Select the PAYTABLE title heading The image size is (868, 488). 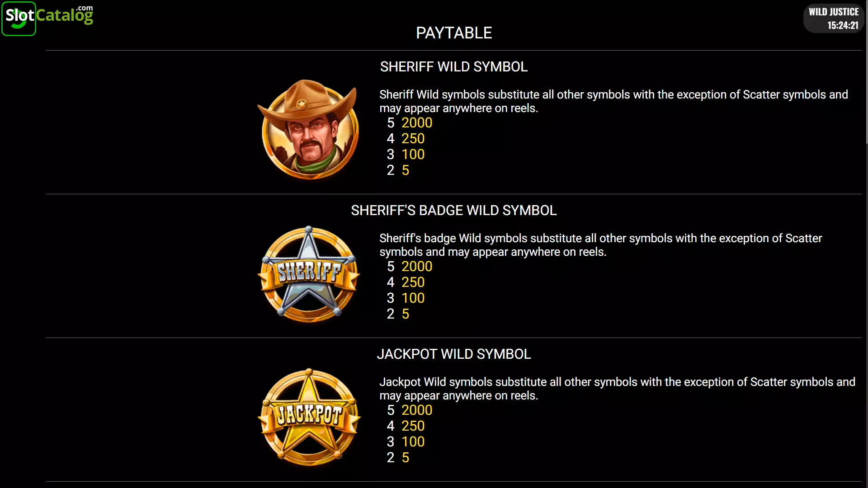click(x=454, y=33)
